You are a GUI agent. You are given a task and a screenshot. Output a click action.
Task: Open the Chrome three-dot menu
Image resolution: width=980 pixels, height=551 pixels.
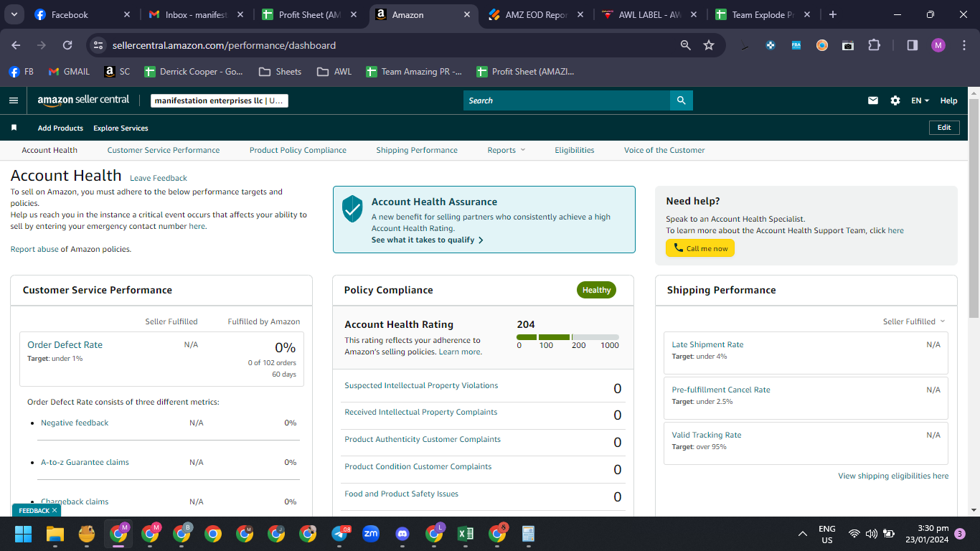(x=964, y=45)
